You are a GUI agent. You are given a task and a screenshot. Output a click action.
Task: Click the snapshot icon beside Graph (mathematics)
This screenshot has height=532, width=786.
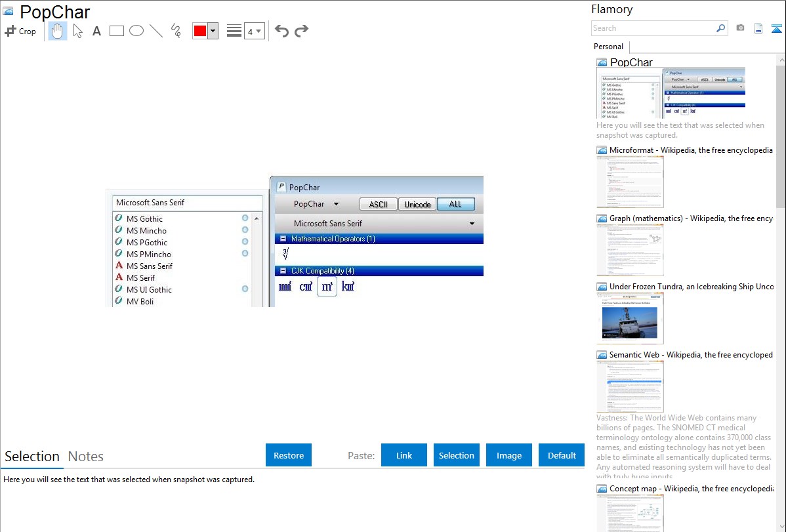point(602,218)
